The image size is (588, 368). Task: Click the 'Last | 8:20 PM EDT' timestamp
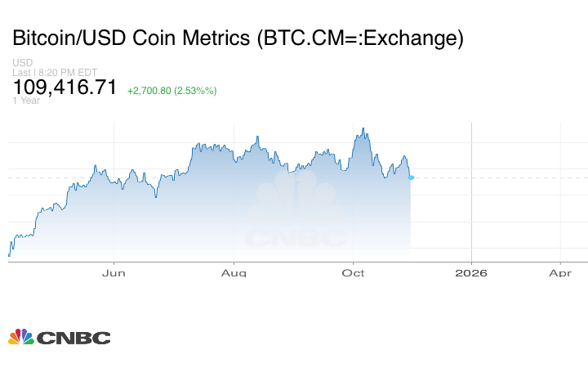tap(55, 72)
